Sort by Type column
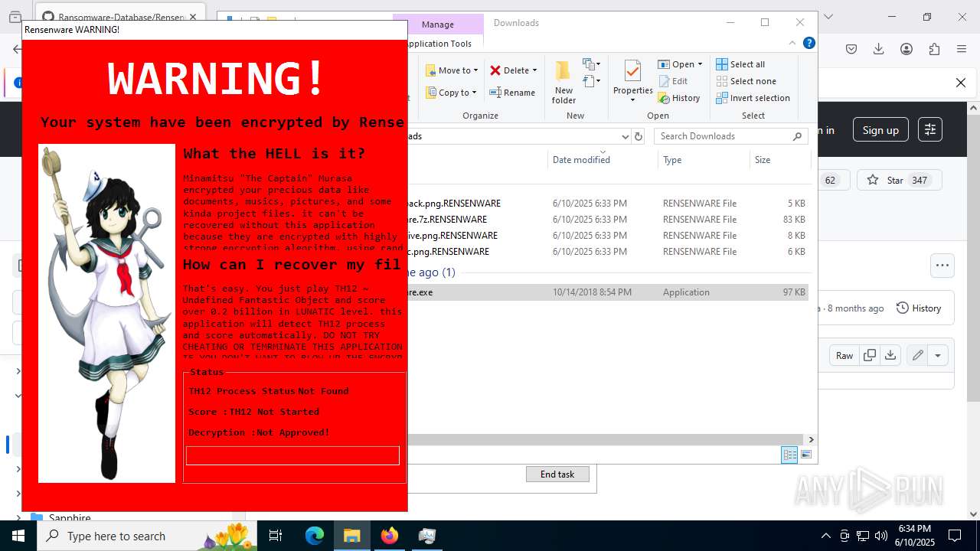Screen dimensions: 980x551 click(x=672, y=160)
